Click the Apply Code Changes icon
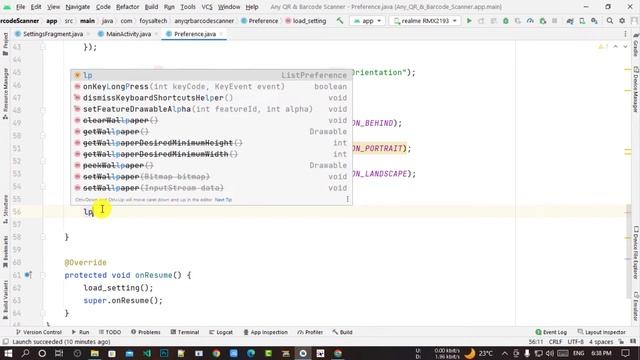 coord(493,20)
